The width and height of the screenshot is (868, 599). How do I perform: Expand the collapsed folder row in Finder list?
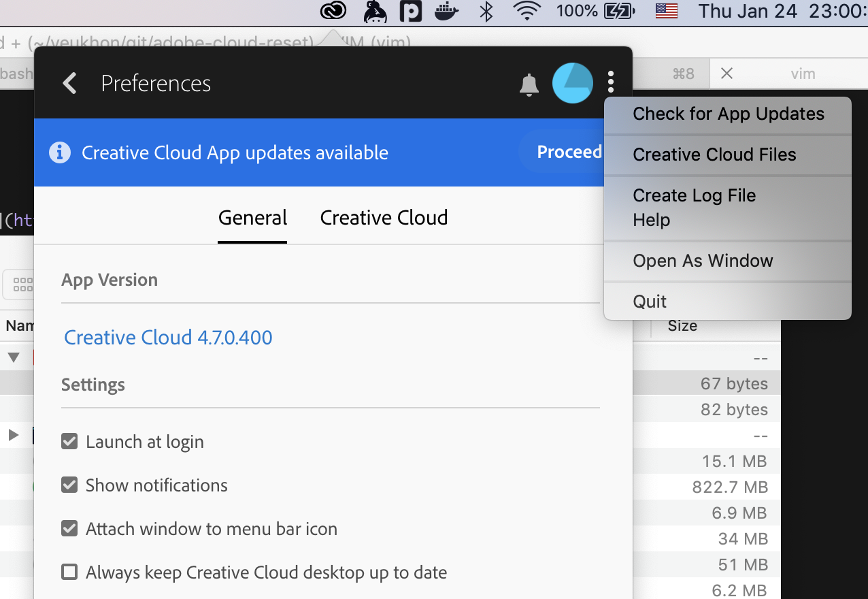point(13,434)
